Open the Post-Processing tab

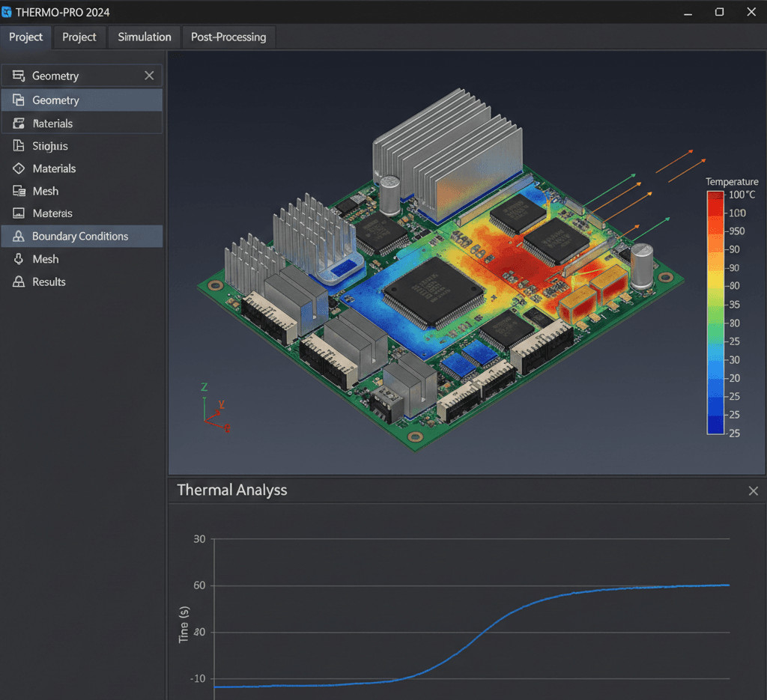tap(228, 37)
